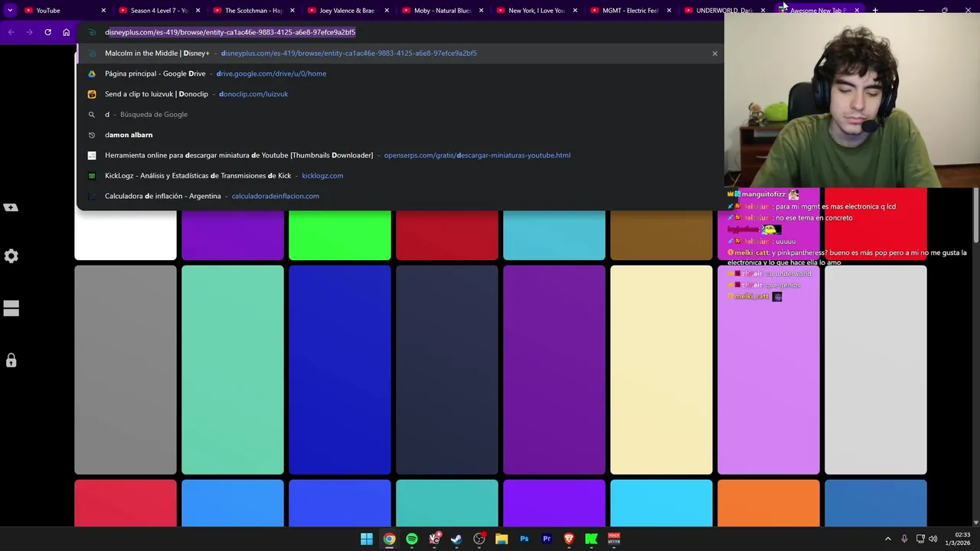
Task: Select Send a clip to luizvuk suggestion
Action: (400, 94)
